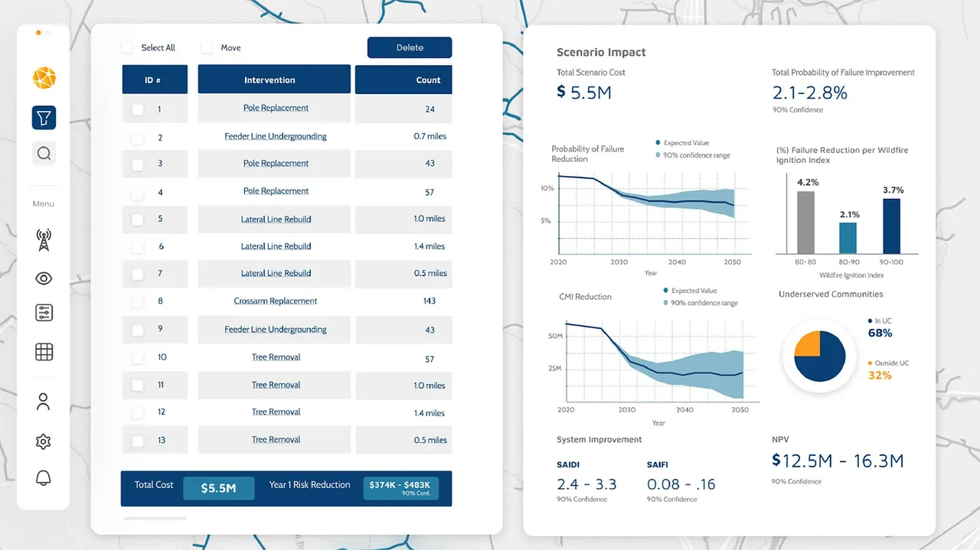The height and width of the screenshot is (550, 980).
Task: Click the eye visibility icon in sidebar
Action: pos(44,278)
